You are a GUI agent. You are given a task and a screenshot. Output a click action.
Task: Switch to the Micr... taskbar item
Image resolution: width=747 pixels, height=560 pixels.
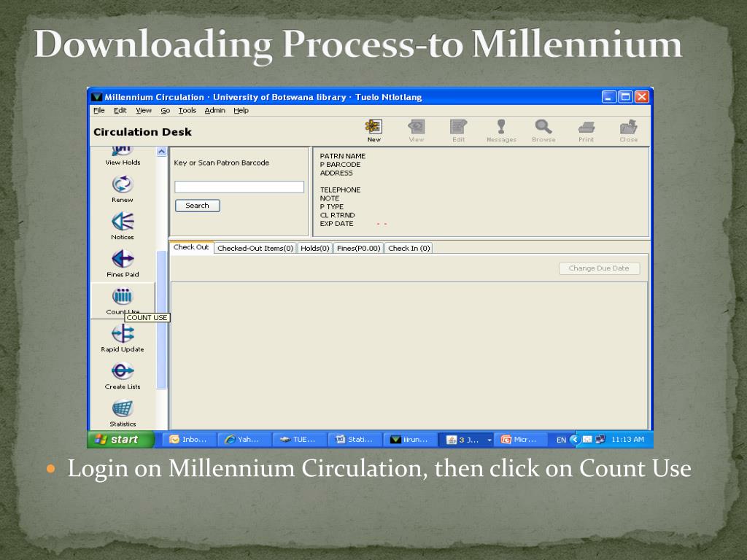520,440
